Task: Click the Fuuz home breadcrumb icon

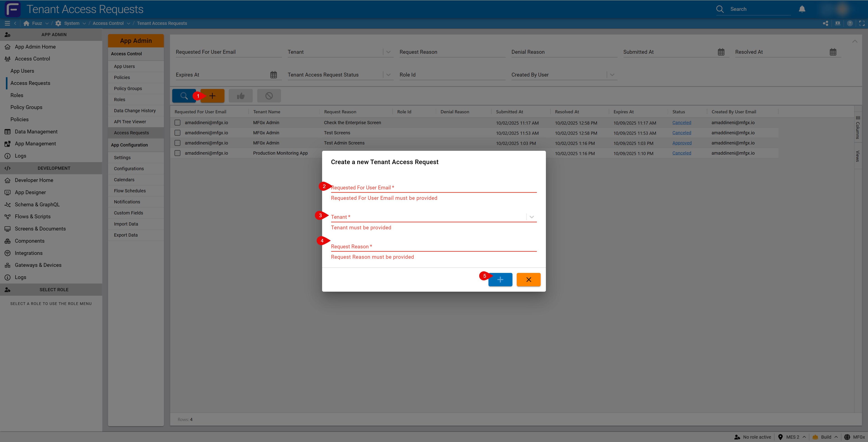Action: [27, 23]
